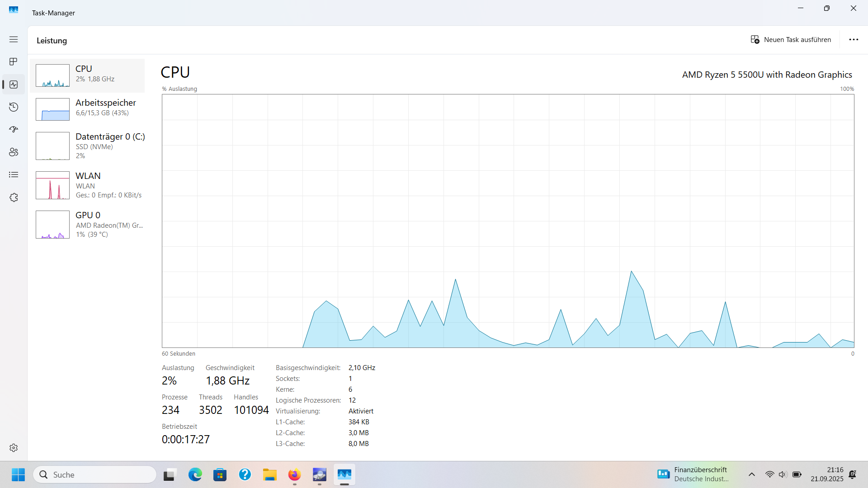
Task: Open the GPU 0 graph entry
Action: 87,224
